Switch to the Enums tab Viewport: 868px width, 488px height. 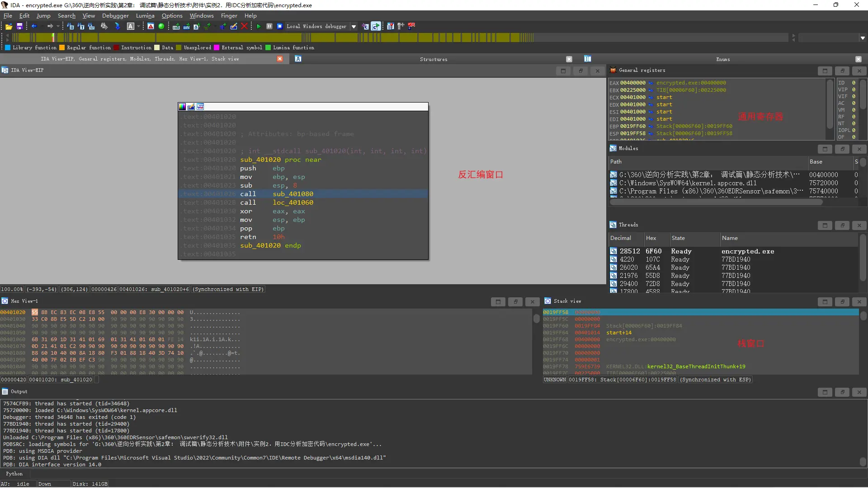pyautogui.click(x=722, y=59)
